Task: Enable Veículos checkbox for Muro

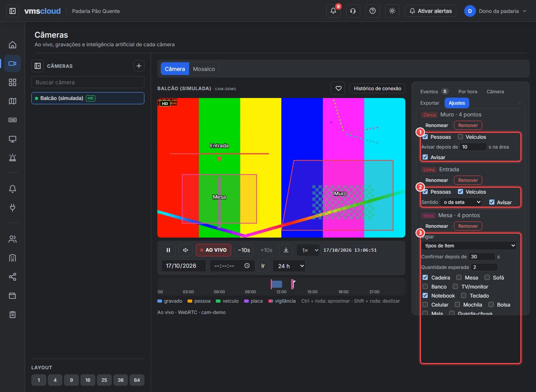Action: click(460, 137)
